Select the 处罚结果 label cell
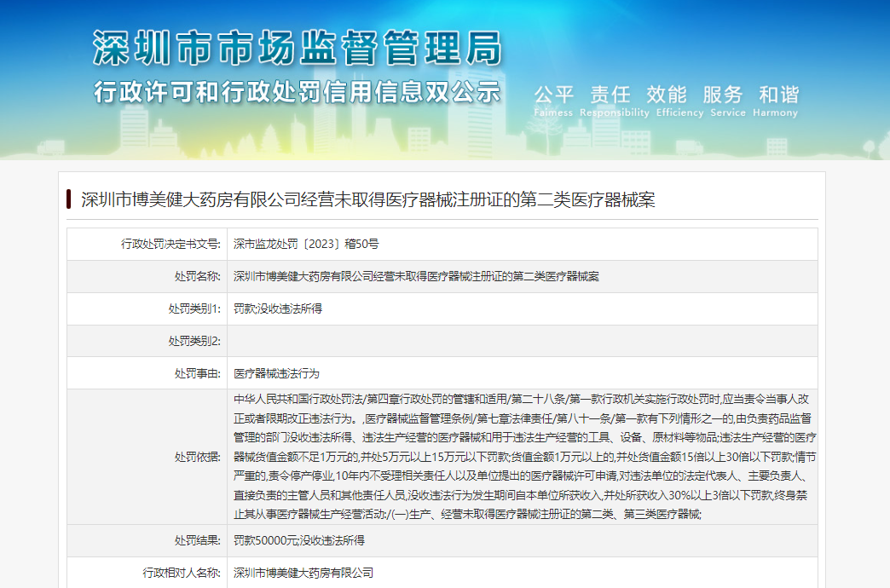Viewport: 890px width, 588px height. coord(147,540)
